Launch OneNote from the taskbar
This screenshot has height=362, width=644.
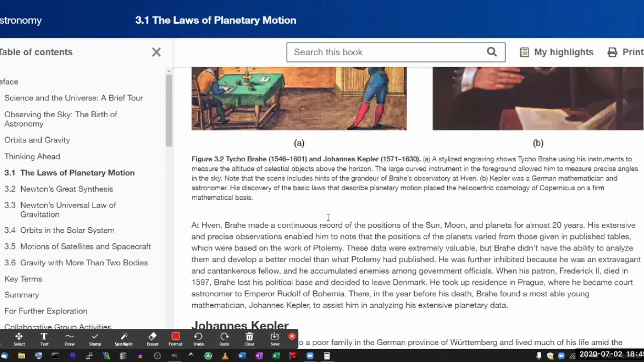click(259, 355)
